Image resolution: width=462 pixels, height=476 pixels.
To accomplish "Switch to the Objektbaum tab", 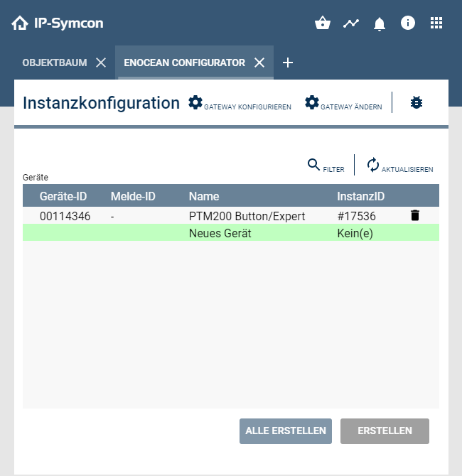I will click(55, 63).
